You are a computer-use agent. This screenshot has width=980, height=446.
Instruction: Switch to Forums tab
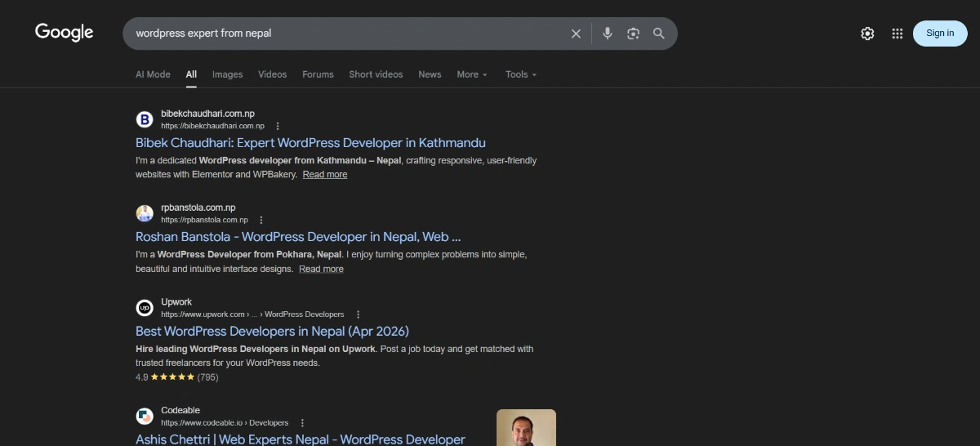point(318,74)
